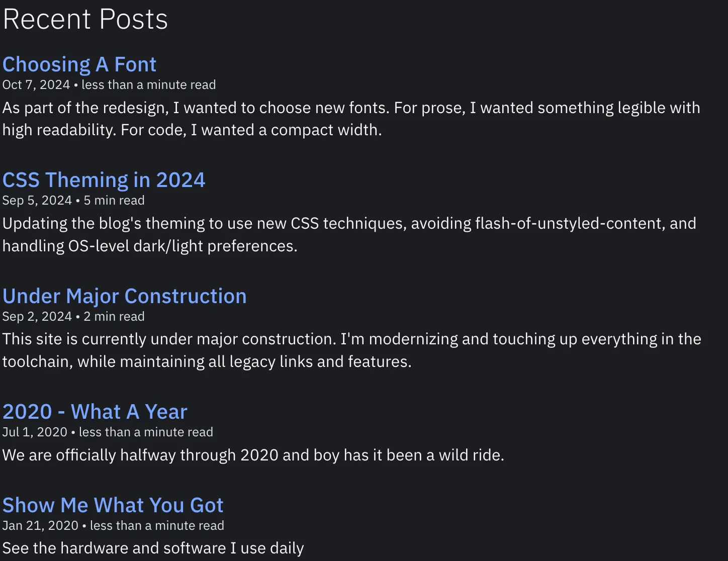728x561 pixels.
Task: Click the "hardware and software I use daily" excerpt
Action: pyautogui.click(x=153, y=548)
